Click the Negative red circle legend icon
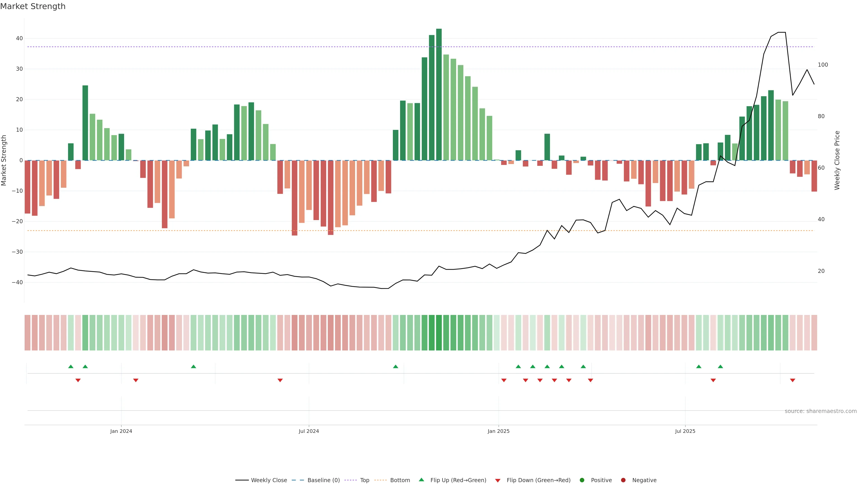This screenshot has height=488, width=868. click(623, 480)
